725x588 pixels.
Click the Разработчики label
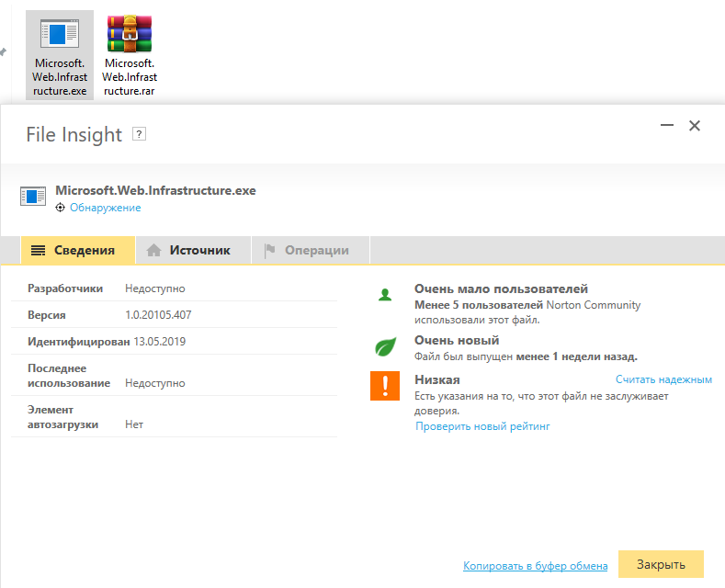coord(65,288)
